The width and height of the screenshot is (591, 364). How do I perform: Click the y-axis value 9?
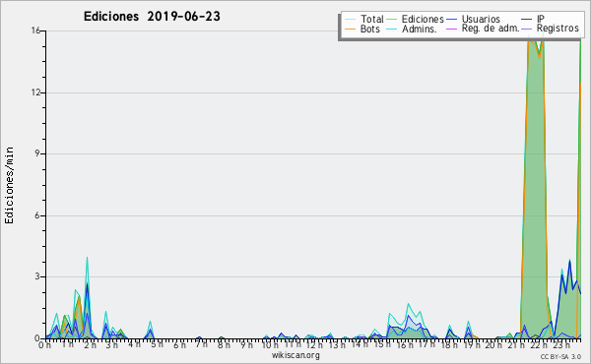[x=37, y=153]
